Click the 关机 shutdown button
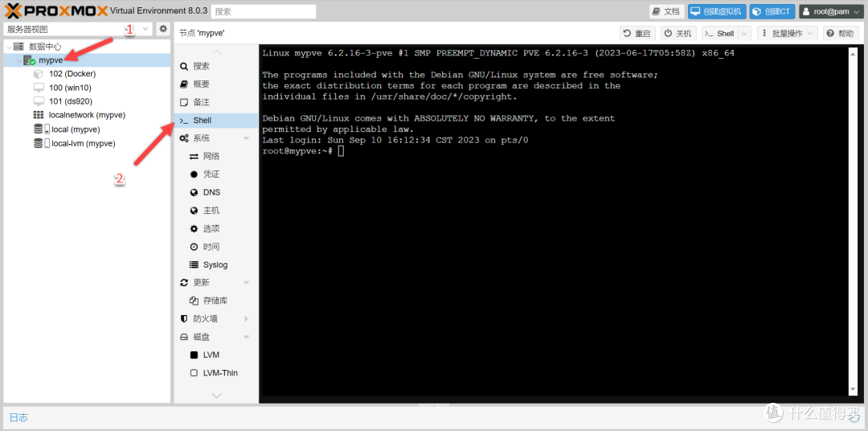The width and height of the screenshot is (868, 431). [678, 34]
